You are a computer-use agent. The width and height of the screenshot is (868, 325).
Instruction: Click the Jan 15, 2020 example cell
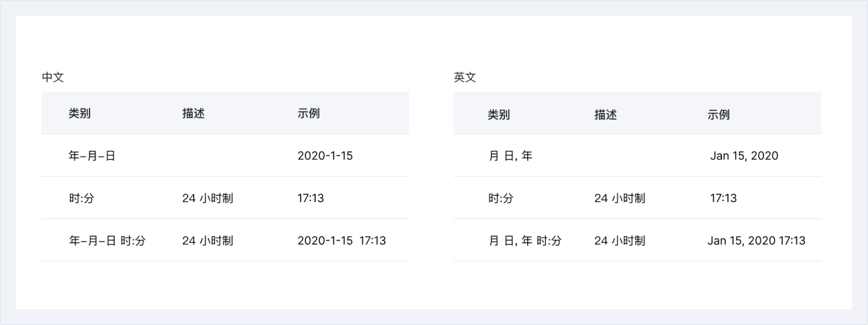pos(744,156)
